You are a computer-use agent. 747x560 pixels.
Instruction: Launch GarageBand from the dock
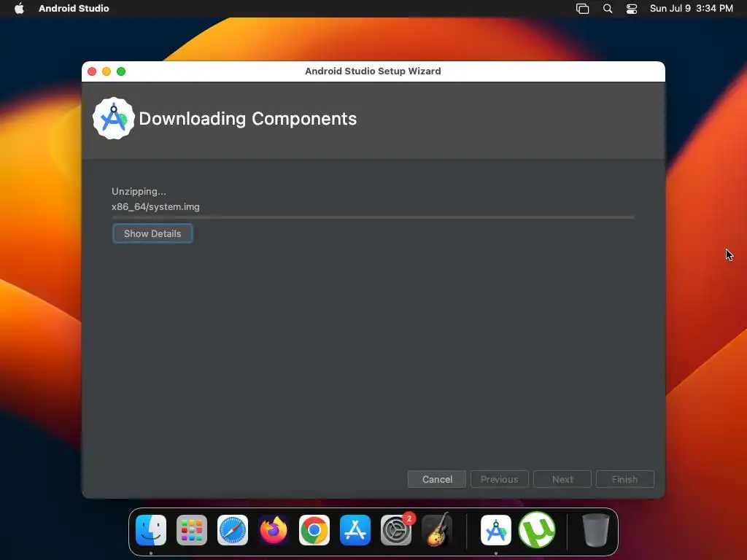[x=437, y=530]
